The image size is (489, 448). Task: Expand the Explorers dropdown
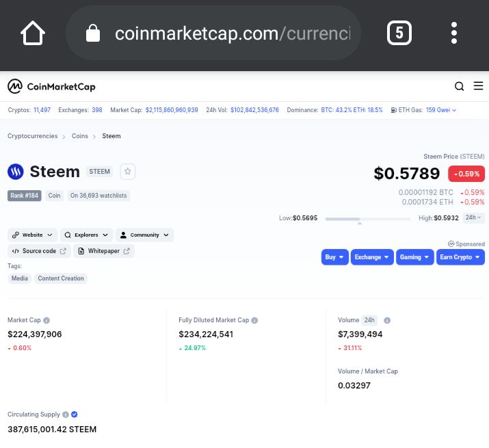coord(86,235)
